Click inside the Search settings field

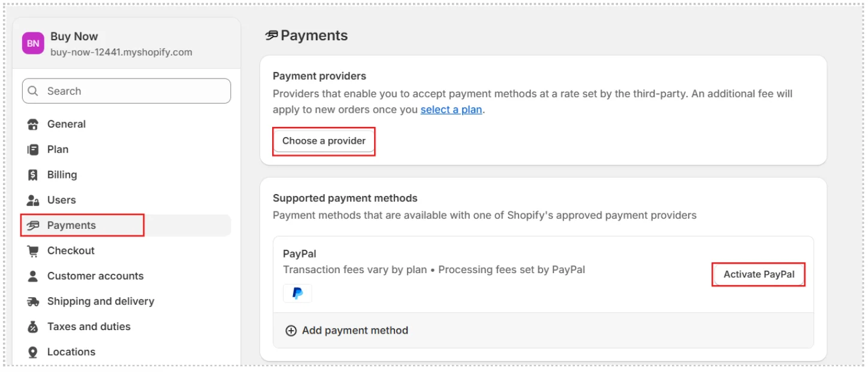(126, 90)
